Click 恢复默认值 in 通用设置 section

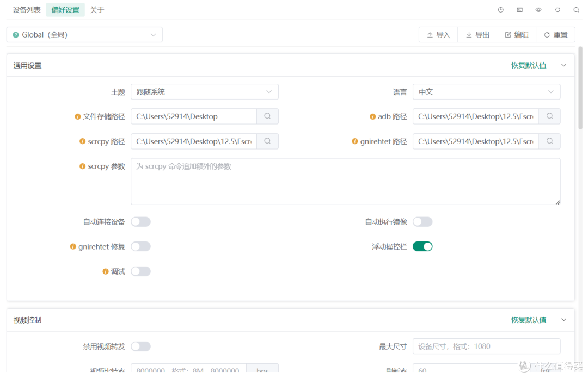(528, 65)
